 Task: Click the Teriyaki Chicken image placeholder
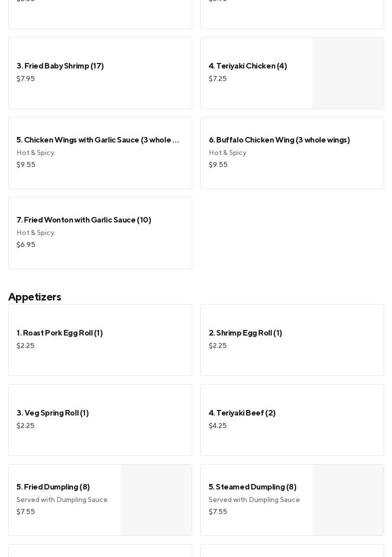[348, 73]
